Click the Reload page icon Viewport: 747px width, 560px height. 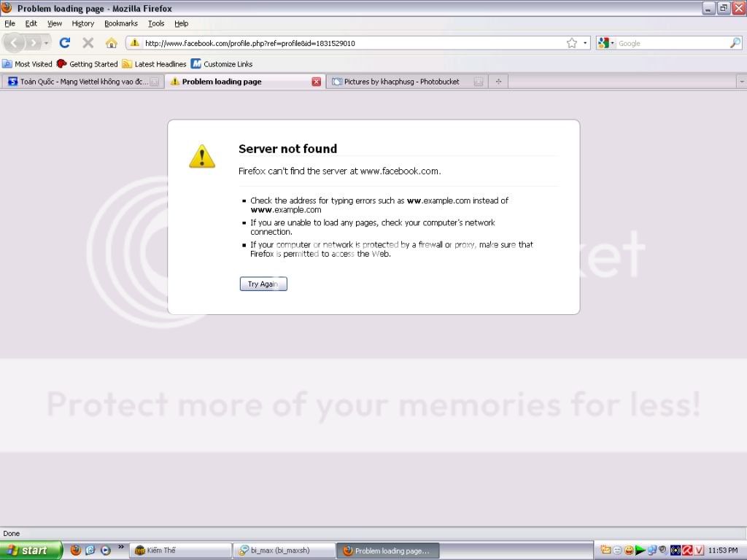[65, 43]
